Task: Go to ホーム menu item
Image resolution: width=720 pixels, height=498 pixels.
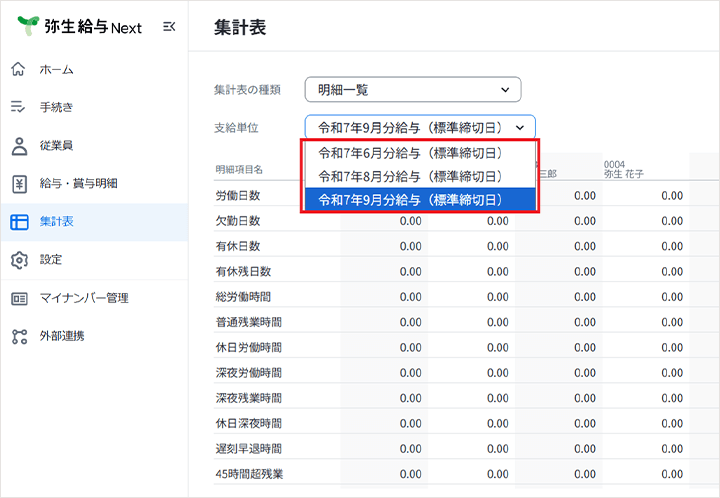Action: (x=56, y=69)
